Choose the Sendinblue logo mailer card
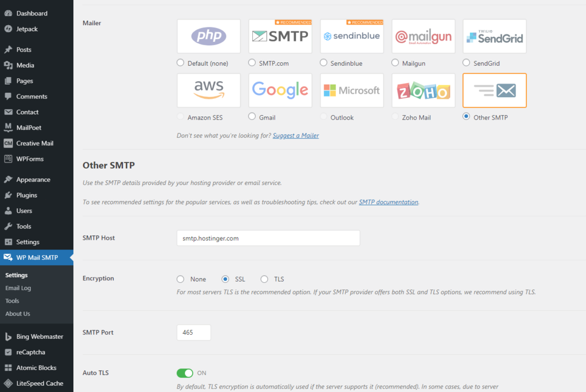This screenshot has width=586, height=392. click(352, 36)
